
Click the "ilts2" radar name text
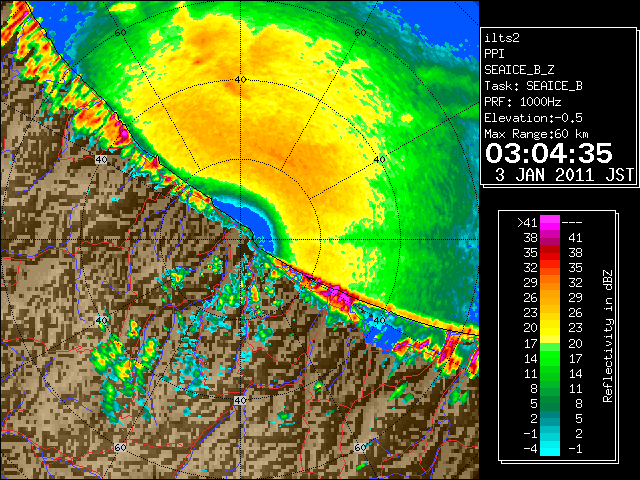point(502,38)
